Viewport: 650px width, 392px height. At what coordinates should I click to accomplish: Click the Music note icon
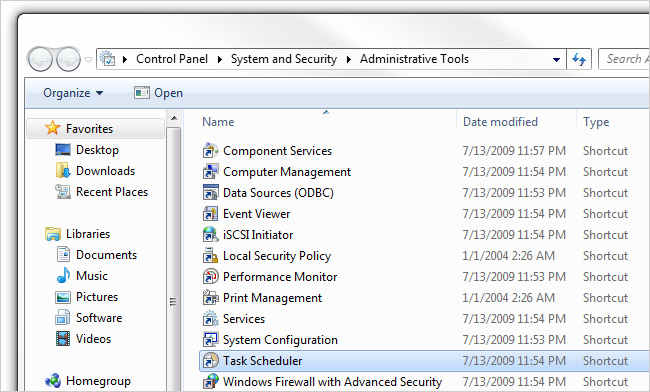coord(63,276)
